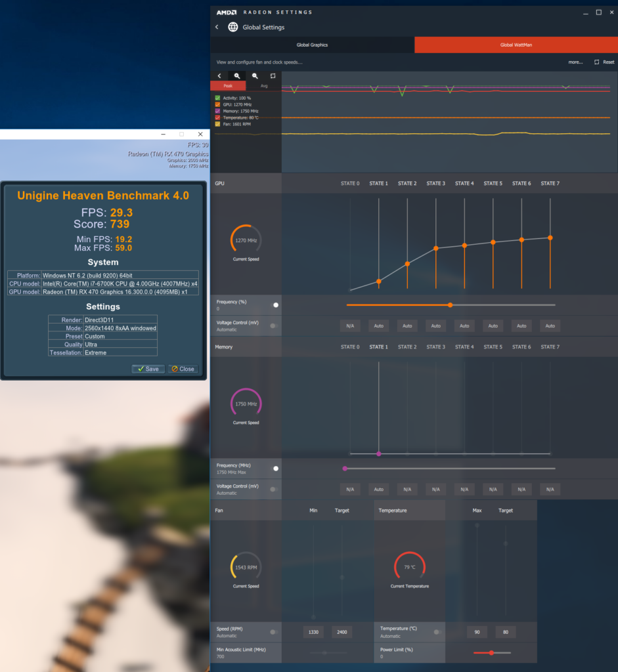
Task: Enable GPU Voltage Control manual mode
Action: pos(274,325)
